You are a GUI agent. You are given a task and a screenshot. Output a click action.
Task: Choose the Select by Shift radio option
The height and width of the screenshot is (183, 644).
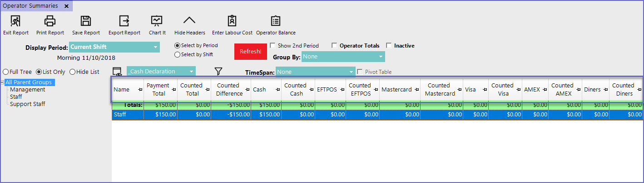click(x=178, y=55)
